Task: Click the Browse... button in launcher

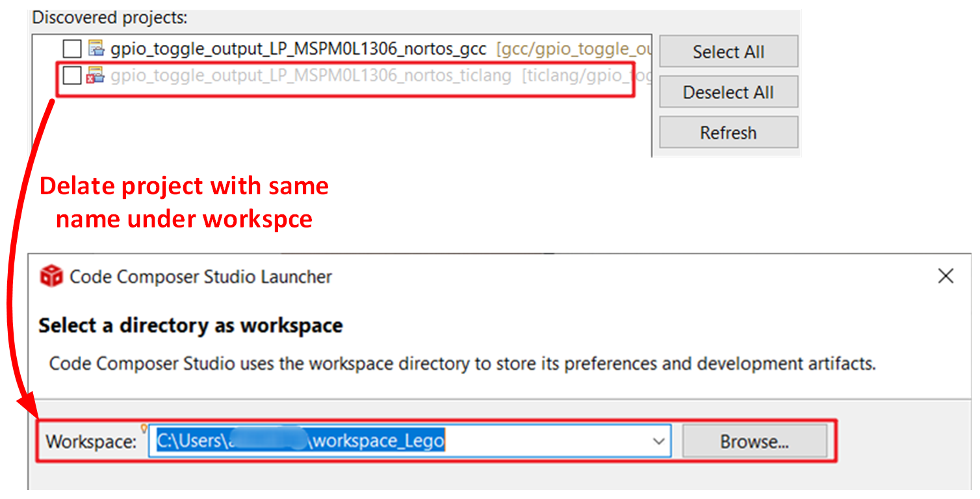Action: 754,442
